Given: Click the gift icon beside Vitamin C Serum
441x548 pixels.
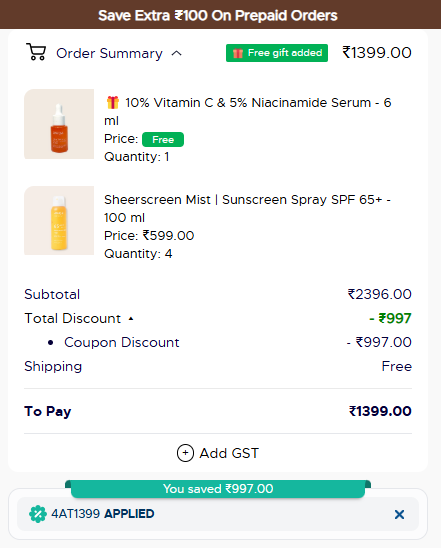Looking at the screenshot, I should tap(113, 102).
